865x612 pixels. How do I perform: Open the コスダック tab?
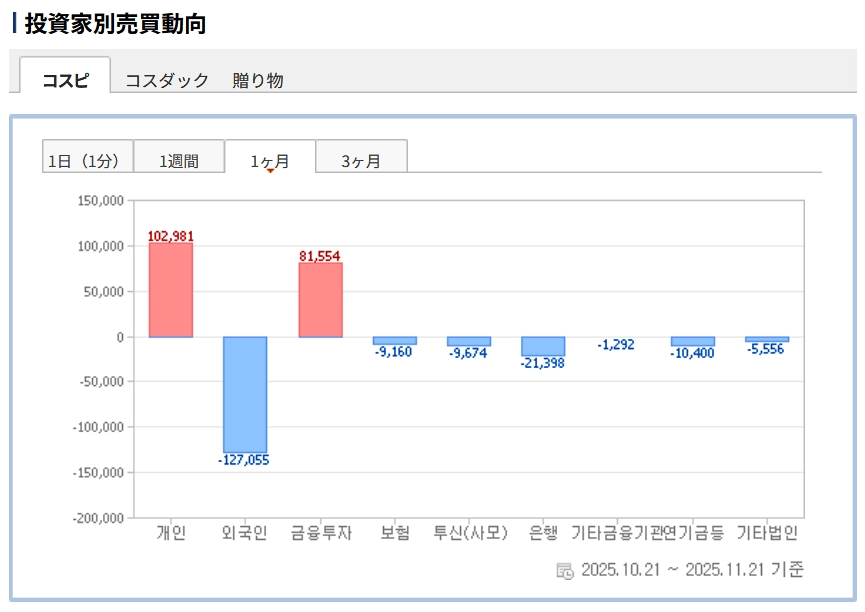coord(166,81)
